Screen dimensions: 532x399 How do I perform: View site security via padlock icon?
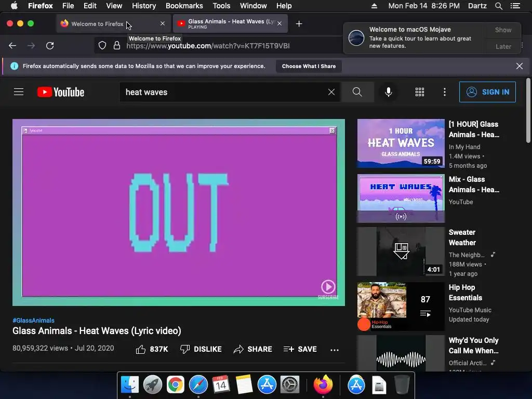click(x=117, y=46)
